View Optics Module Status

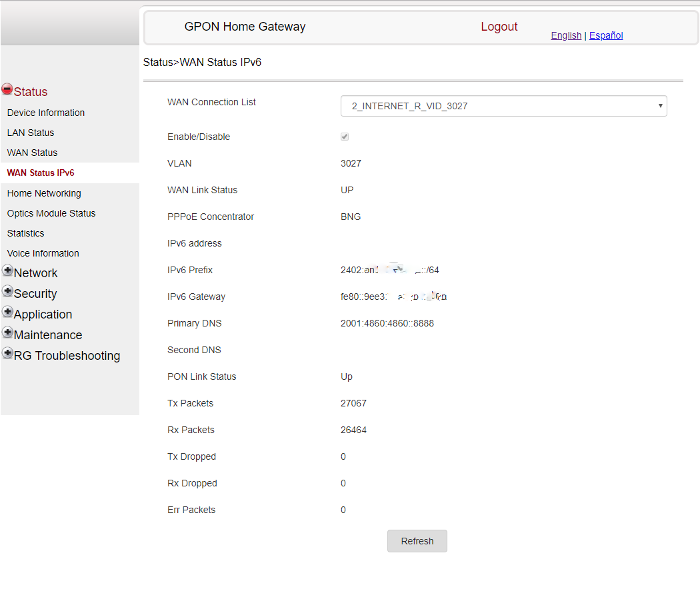51,213
